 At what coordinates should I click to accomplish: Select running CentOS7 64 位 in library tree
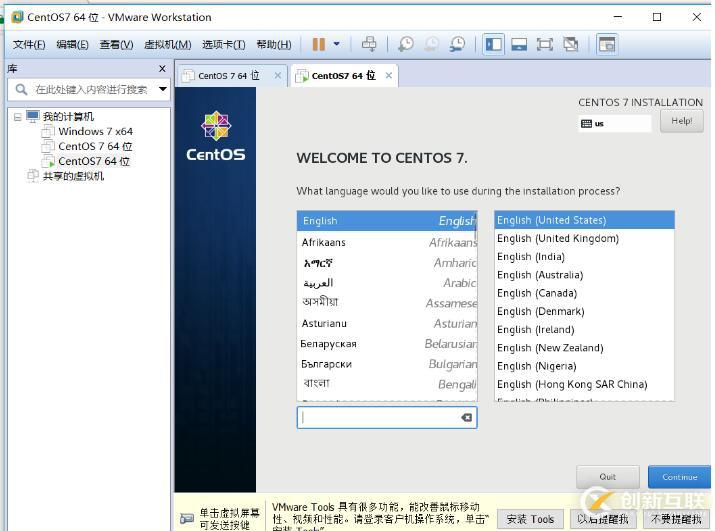pos(93,161)
